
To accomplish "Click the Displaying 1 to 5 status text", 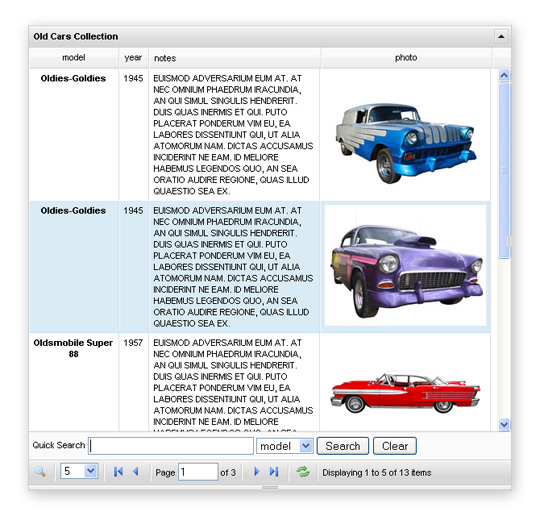I will point(376,473).
